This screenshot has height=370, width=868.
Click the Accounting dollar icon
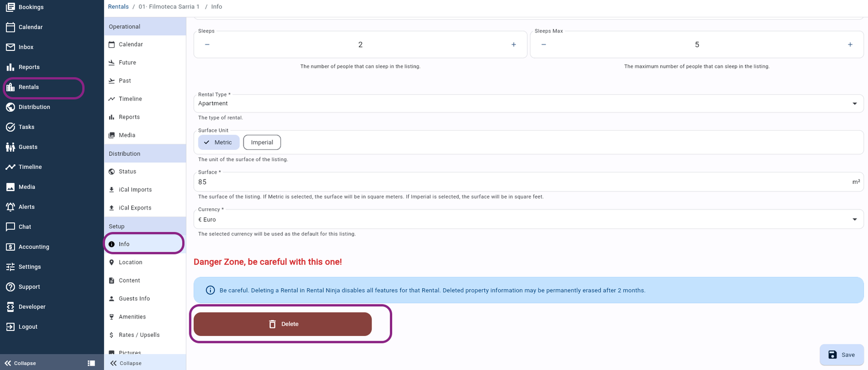tap(10, 247)
